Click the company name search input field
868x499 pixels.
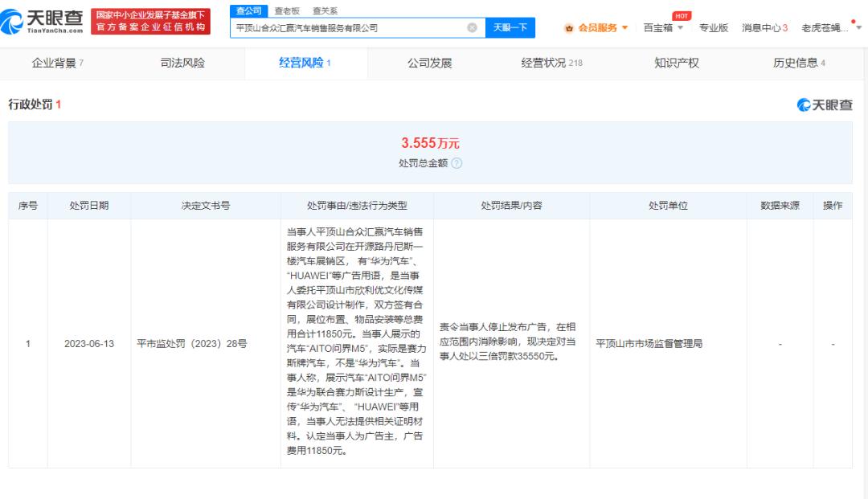346,27
